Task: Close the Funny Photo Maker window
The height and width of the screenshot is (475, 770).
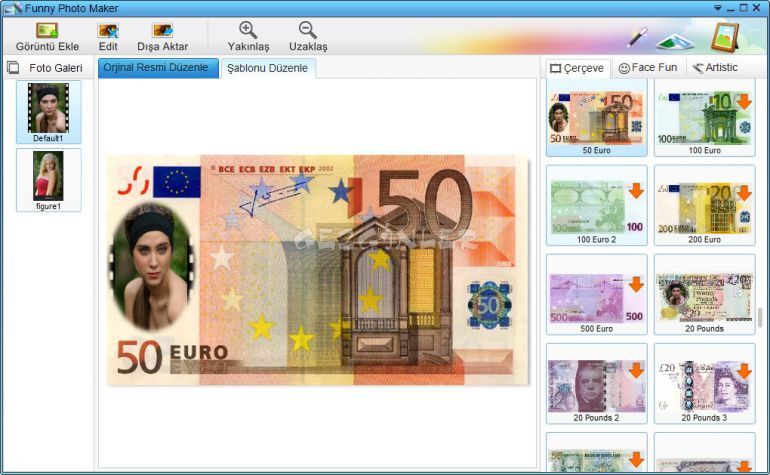Action: pos(757,8)
